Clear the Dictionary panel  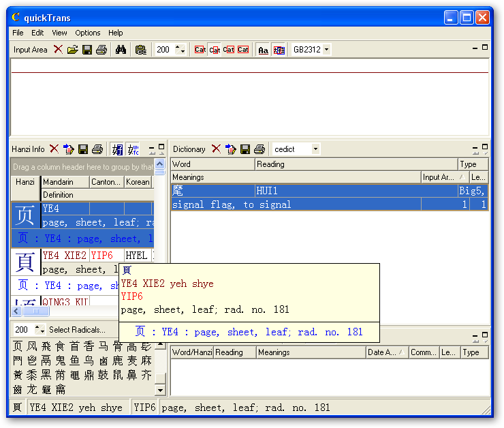[x=217, y=149]
